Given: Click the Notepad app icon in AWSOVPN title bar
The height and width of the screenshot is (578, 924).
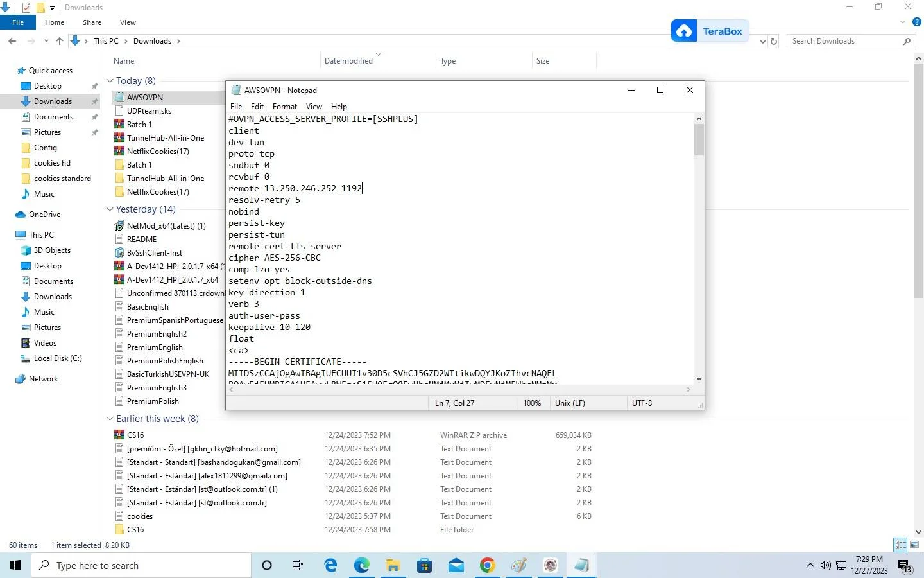Looking at the screenshot, I should click(x=236, y=91).
